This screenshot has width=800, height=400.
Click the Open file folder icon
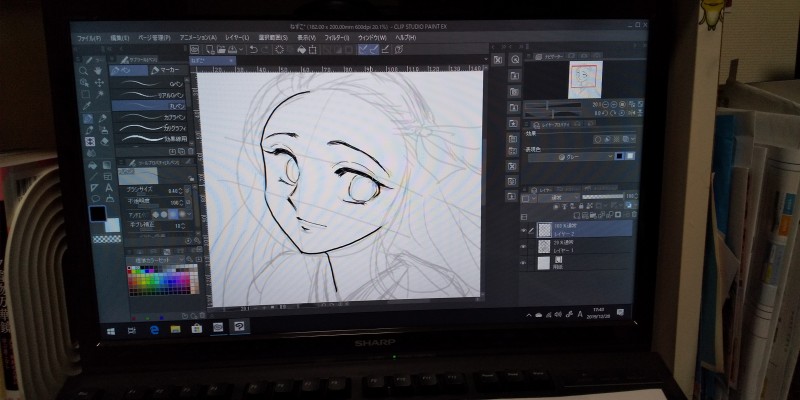point(221,49)
